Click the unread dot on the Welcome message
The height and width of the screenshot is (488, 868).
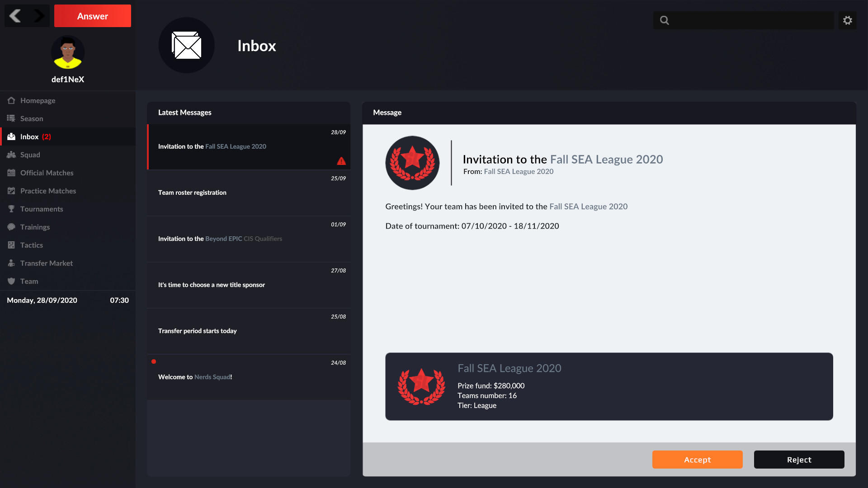(154, 361)
